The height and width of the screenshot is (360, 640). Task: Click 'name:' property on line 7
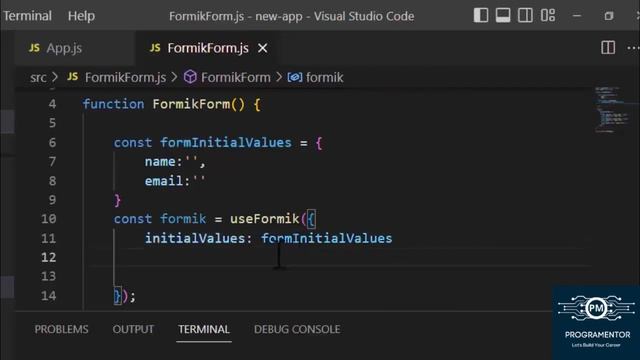[x=164, y=162]
